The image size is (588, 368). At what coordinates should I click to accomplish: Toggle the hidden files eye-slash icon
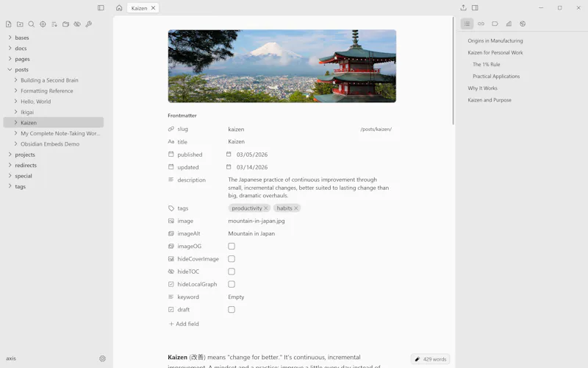[77, 24]
